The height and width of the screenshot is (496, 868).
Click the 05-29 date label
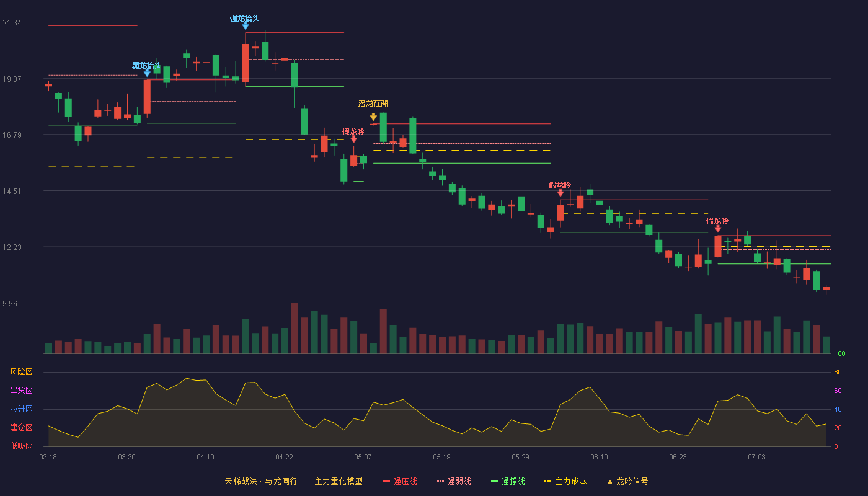pyautogui.click(x=520, y=457)
